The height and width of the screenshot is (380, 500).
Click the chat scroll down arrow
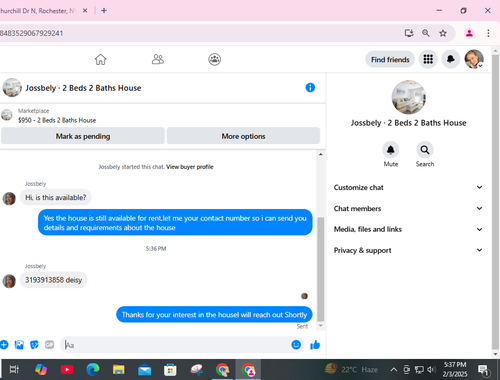pos(321,326)
